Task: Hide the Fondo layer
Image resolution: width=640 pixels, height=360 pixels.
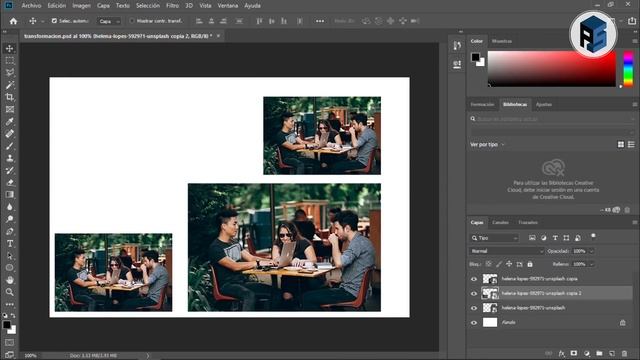Action: pos(474,322)
